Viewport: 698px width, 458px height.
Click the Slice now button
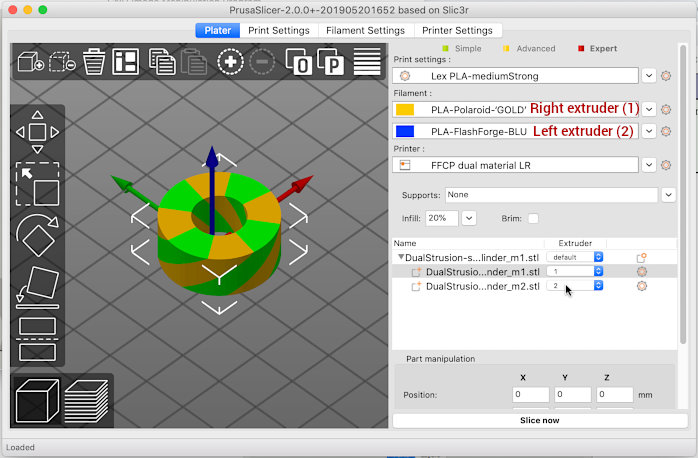tap(540, 421)
